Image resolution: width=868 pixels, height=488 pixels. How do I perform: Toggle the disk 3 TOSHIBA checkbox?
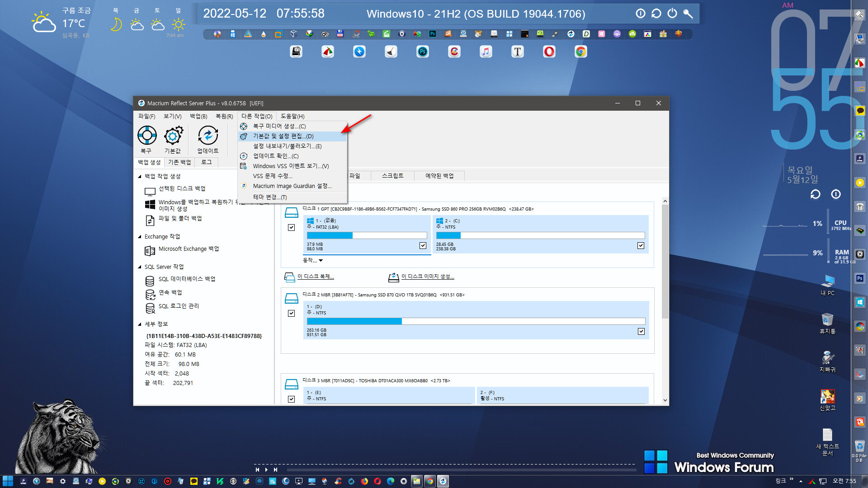(292, 399)
